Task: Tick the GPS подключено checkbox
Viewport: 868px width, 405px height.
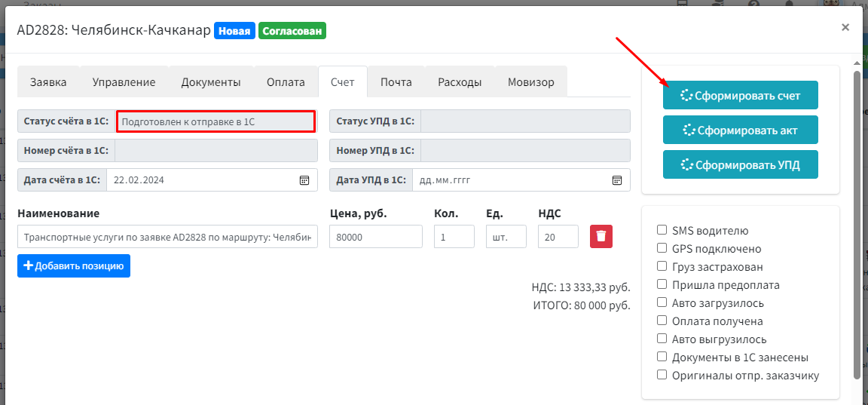Action: [x=662, y=248]
